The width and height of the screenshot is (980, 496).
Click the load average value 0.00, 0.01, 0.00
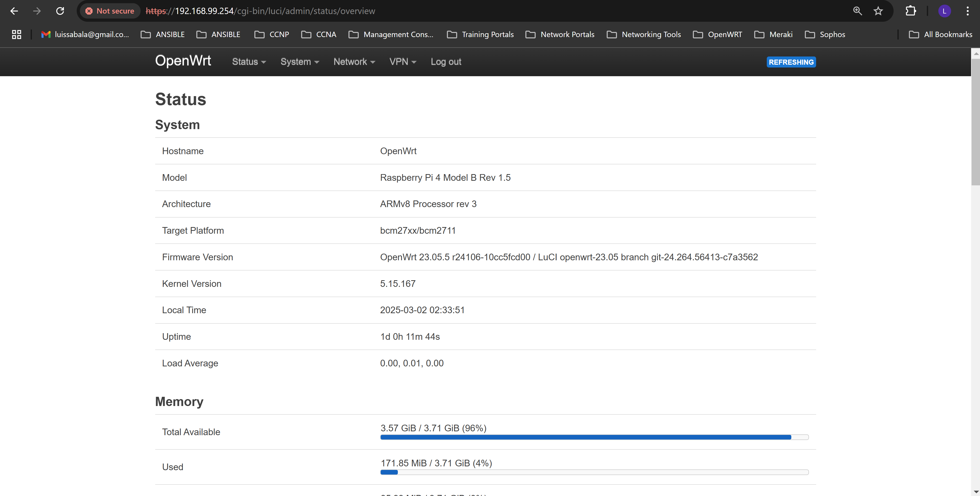click(x=412, y=363)
